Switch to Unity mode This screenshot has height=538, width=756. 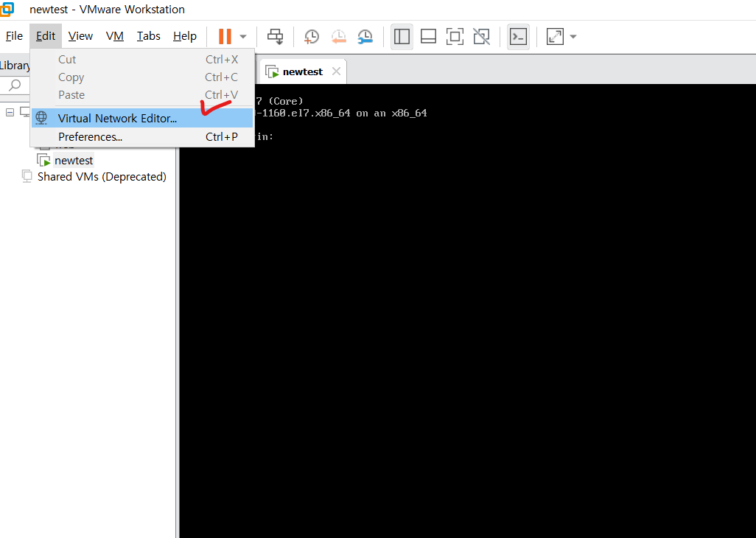tap(481, 37)
